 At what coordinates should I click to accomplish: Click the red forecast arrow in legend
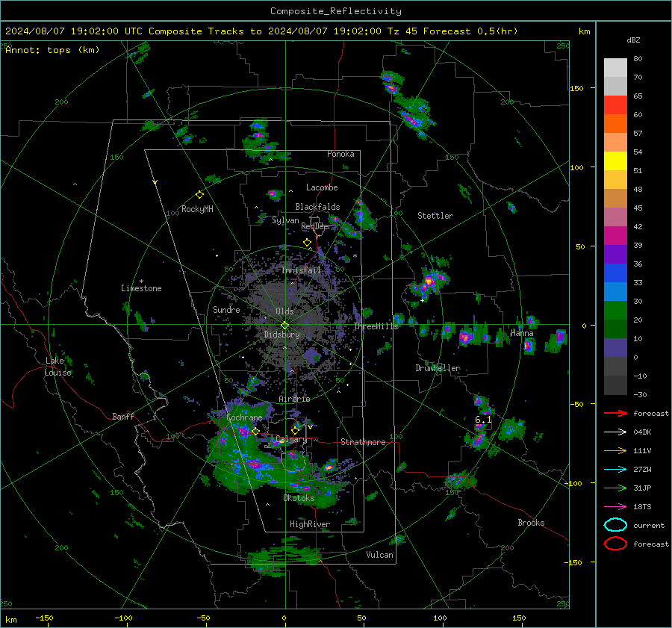coord(615,413)
